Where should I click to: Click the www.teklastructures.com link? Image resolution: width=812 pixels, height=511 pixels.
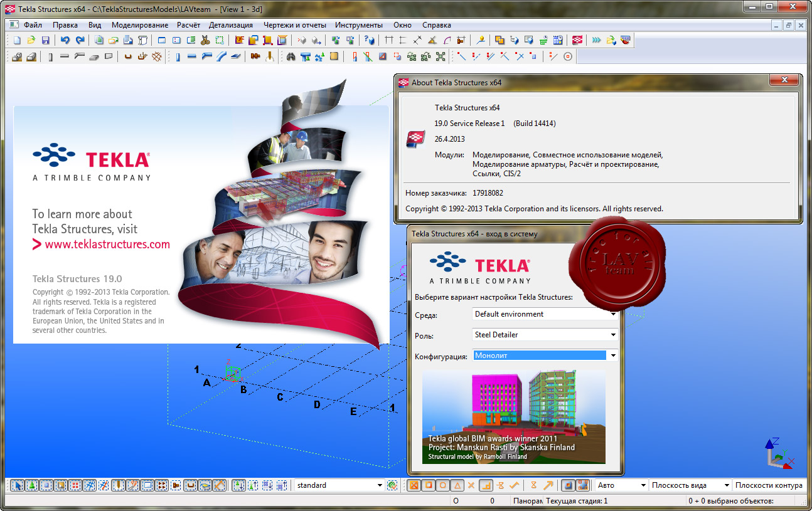coord(107,245)
